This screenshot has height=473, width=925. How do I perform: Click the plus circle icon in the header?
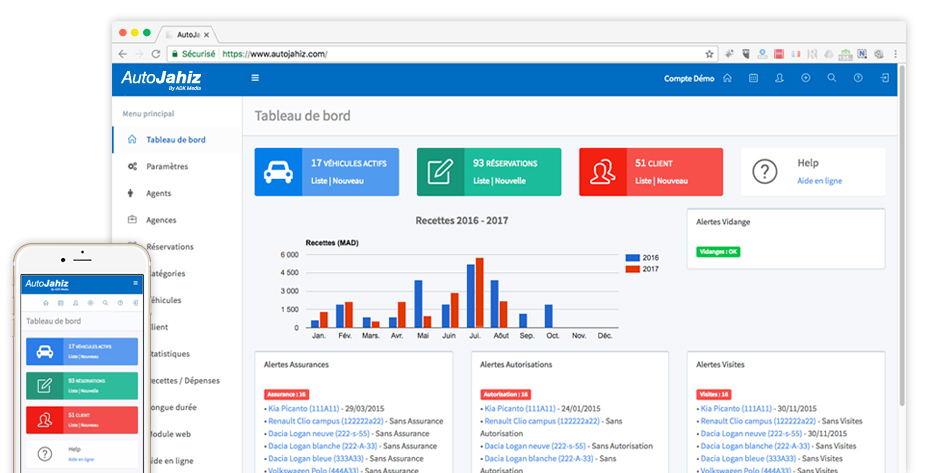point(806,78)
